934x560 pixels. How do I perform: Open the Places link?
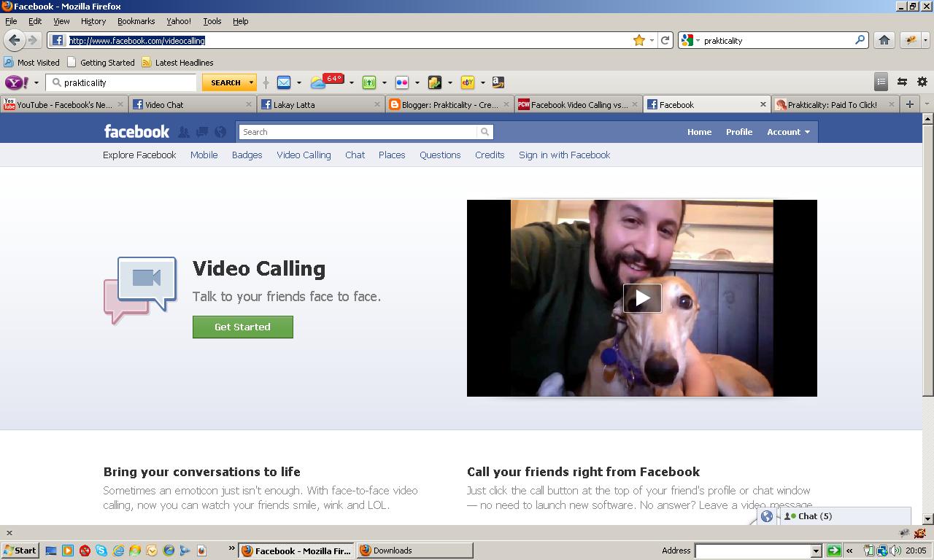[392, 155]
